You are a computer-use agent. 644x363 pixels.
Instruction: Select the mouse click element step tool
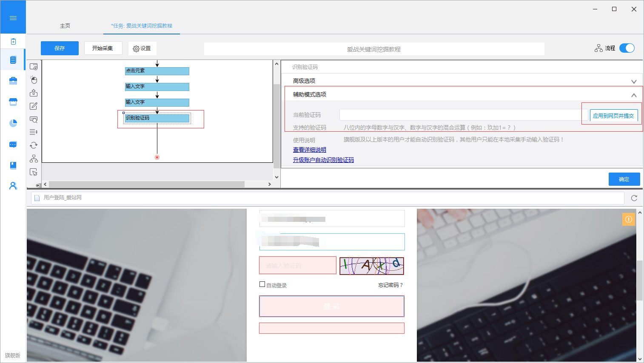(34, 80)
